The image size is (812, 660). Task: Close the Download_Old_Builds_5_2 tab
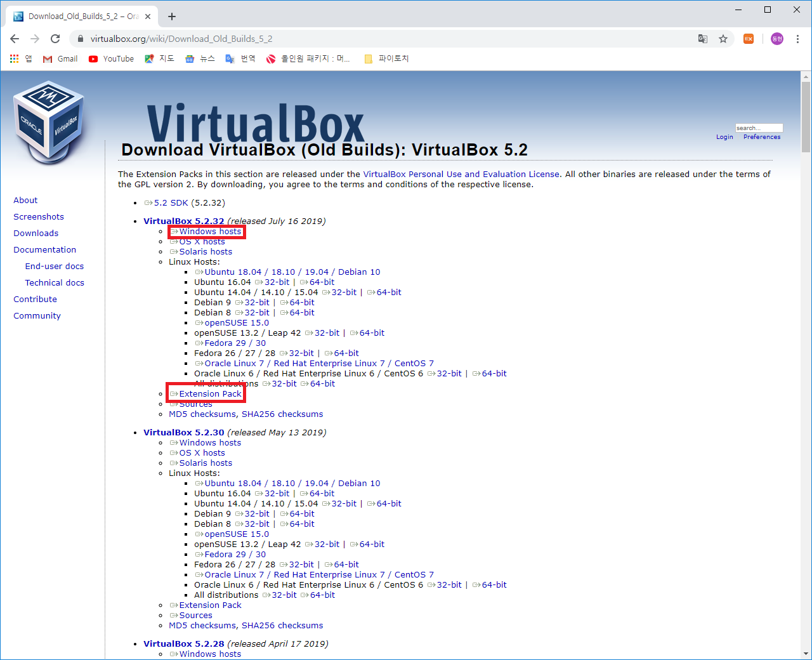click(x=148, y=16)
